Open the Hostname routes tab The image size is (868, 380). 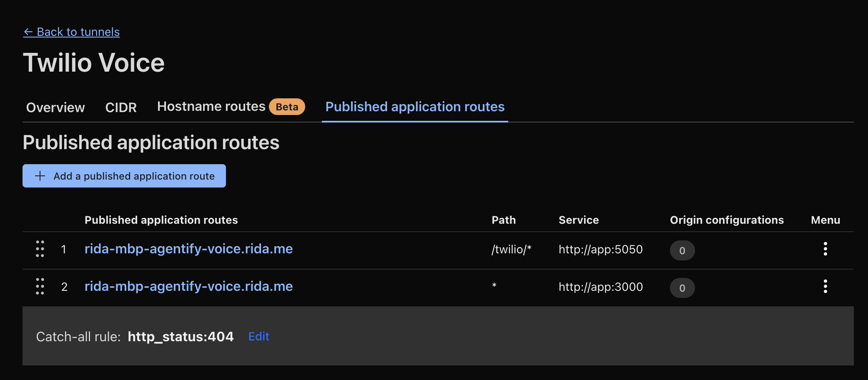(x=210, y=107)
